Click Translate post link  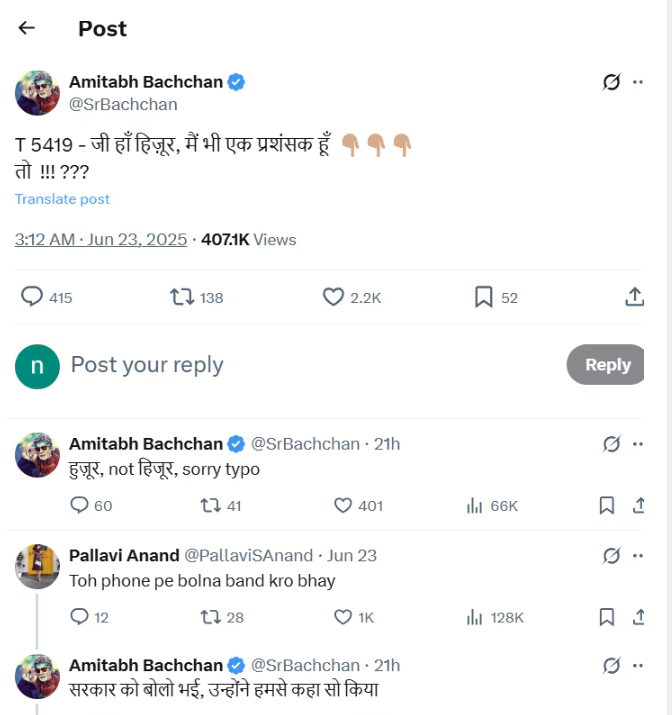pos(62,199)
